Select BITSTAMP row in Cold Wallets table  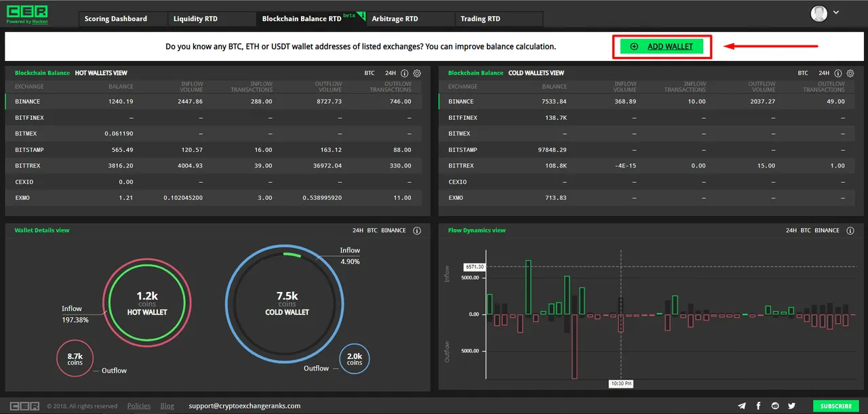coord(646,150)
